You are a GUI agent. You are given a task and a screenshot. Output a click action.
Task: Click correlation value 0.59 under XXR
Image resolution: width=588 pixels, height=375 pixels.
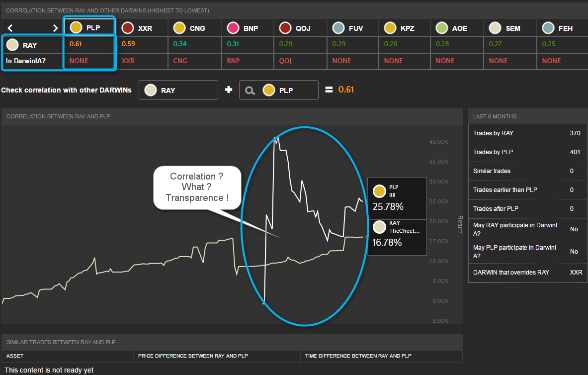[x=128, y=44]
